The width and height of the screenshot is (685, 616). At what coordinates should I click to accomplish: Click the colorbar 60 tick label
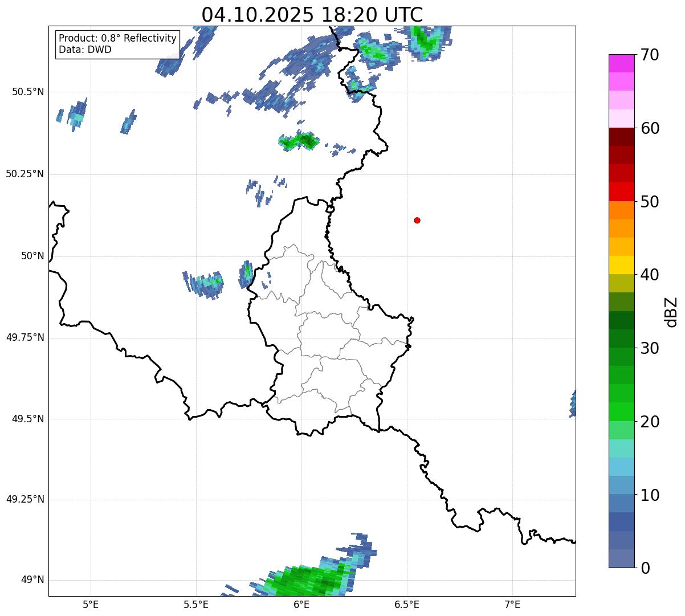click(x=650, y=128)
